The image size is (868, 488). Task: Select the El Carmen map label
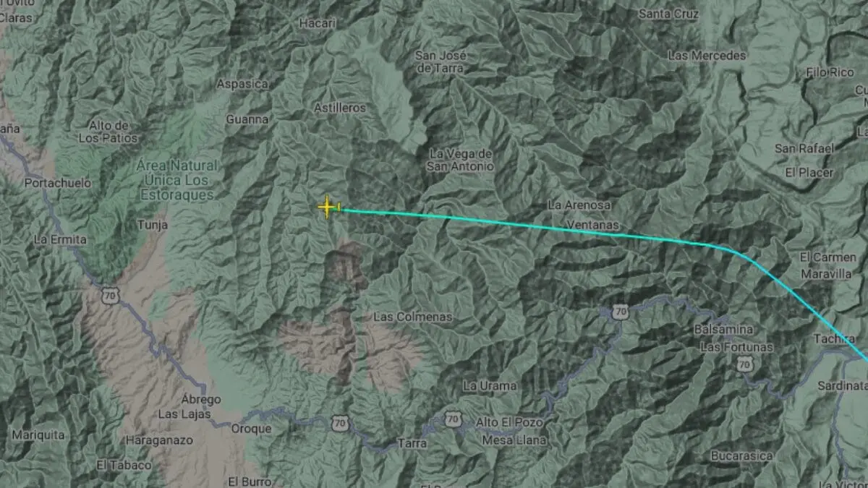pyautogui.click(x=828, y=257)
